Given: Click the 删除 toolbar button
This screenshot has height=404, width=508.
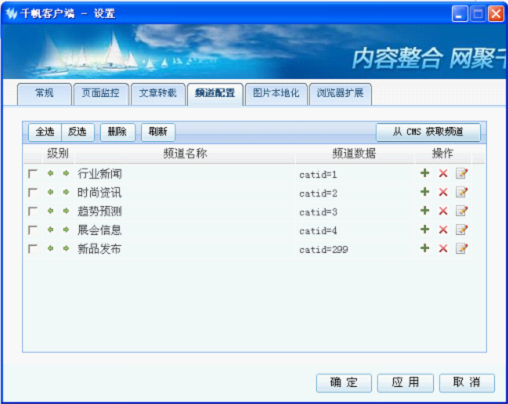Looking at the screenshot, I should pyautogui.click(x=118, y=132).
